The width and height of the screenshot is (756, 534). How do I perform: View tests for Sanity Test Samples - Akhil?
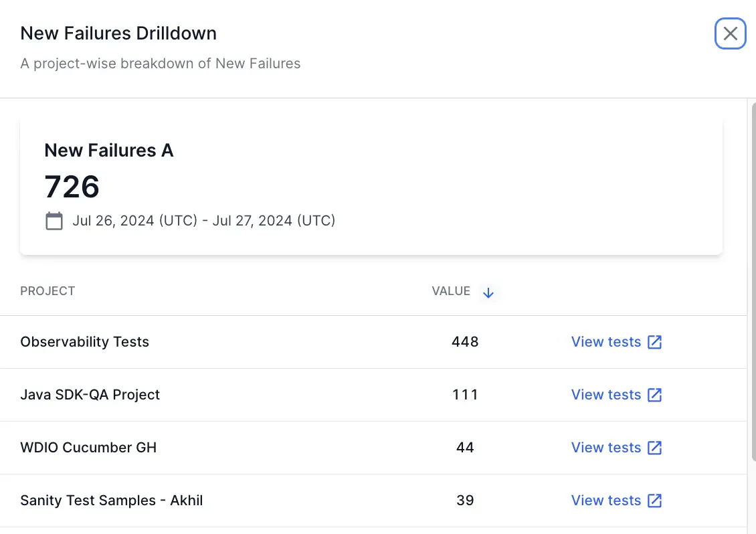[x=606, y=501]
